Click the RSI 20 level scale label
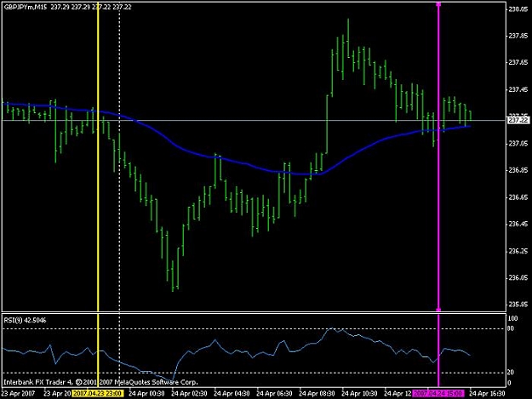This screenshot has height=399, width=532. coord(511,373)
